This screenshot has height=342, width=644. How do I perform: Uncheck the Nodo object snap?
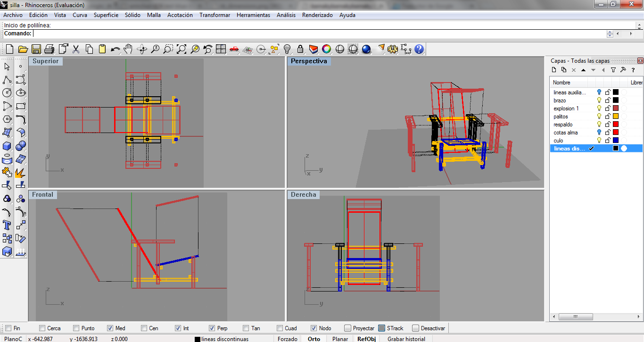(314, 328)
